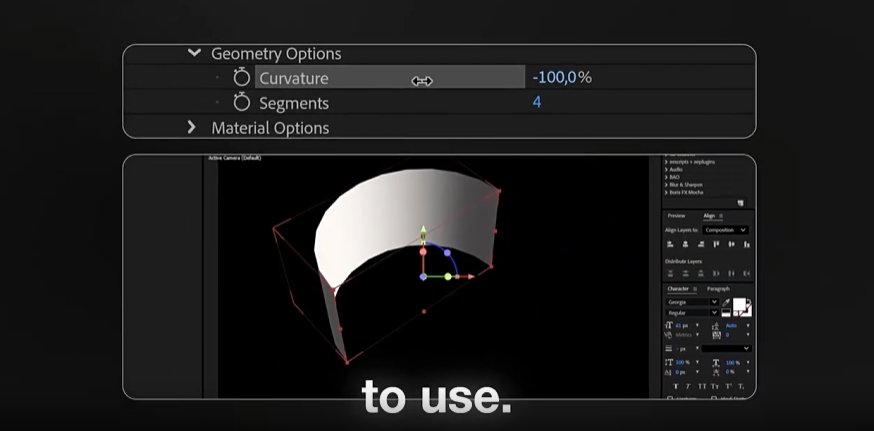The height and width of the screenshot is (431, 874).
Task: Expand the Material Options group
Action: [192, 127]
